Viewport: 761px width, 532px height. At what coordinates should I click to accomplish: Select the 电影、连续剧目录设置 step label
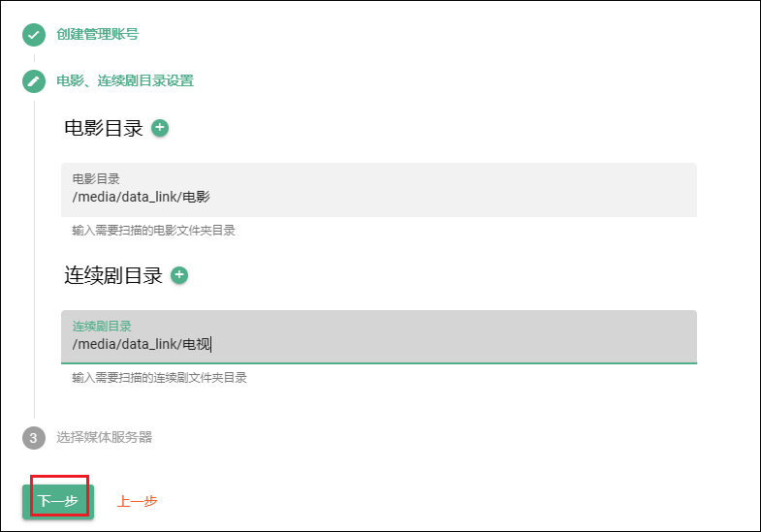click(x=125, y=81)
